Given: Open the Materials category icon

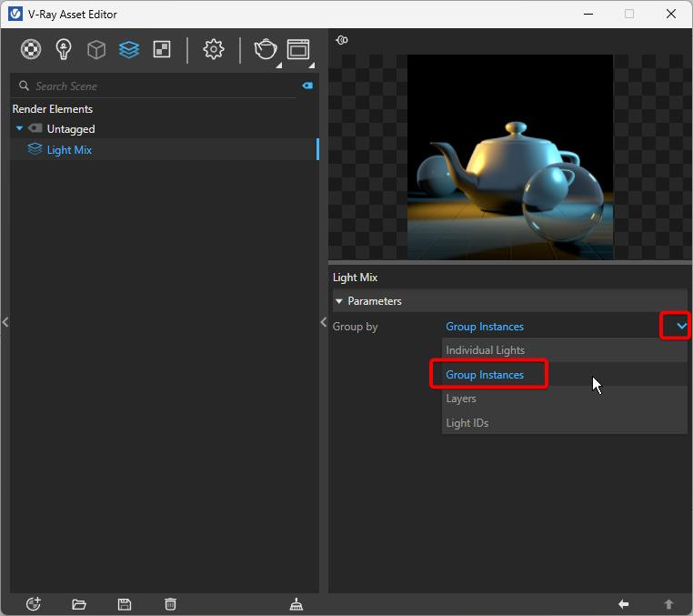Looking at the screenshot, I should tap(31, 49).
